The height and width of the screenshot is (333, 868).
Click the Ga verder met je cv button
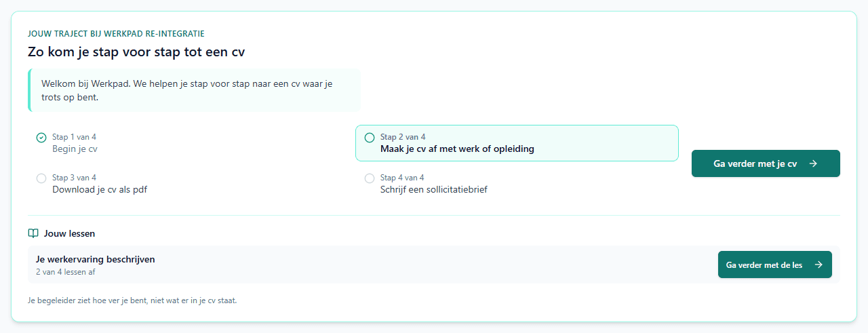766,163
